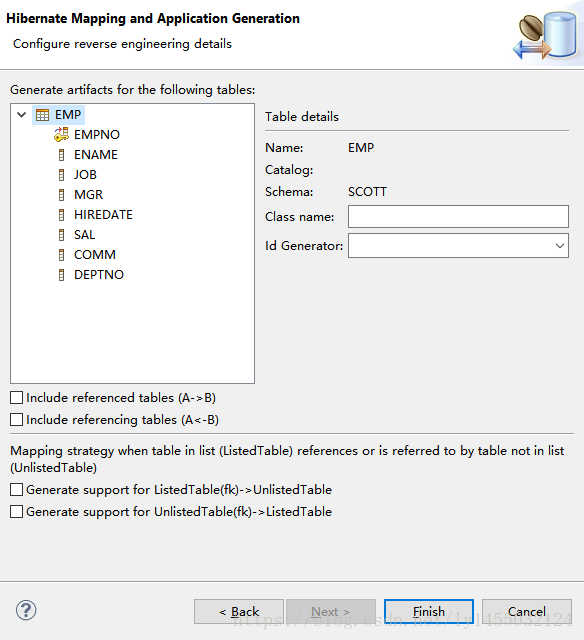Click the Id Generator label
The width and height of the screenshot is (584, 640).
(304, 246)
